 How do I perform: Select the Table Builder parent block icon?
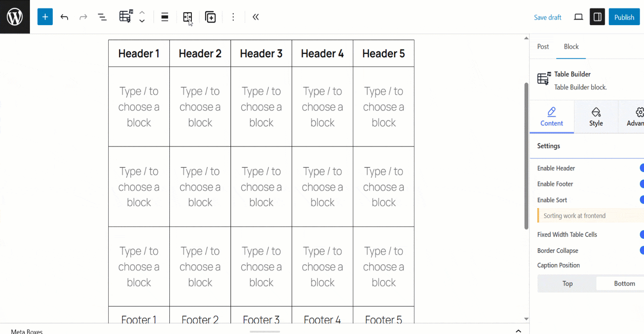(x=125, y=16)
